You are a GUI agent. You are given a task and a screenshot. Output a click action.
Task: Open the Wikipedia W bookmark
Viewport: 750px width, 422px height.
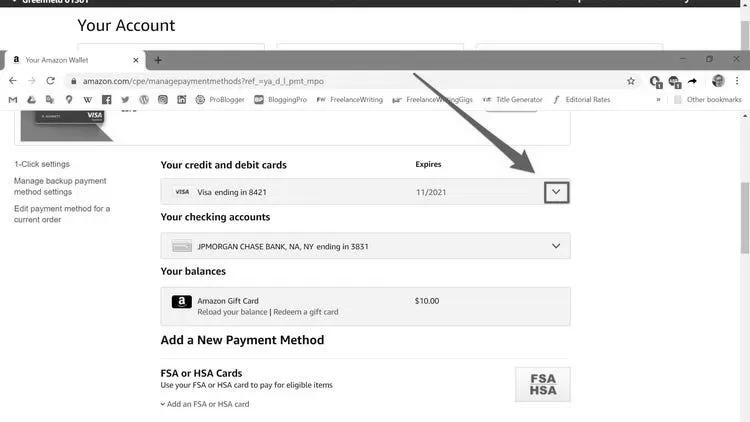click(88, 100)
